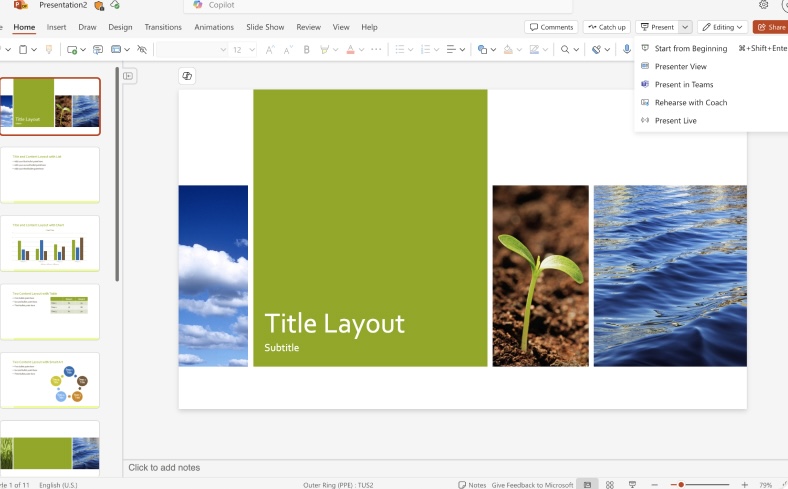Open the Settings gear icon

click(x=764, y=5)
